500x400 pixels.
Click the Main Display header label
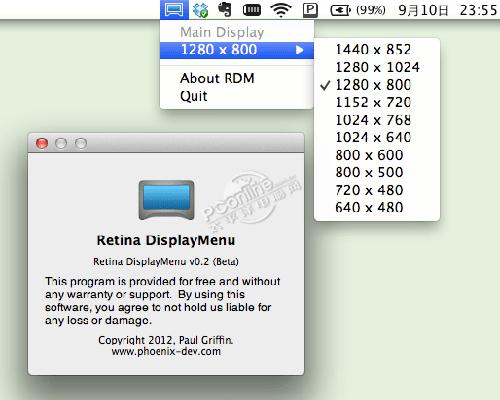click(x=222, y=32)
